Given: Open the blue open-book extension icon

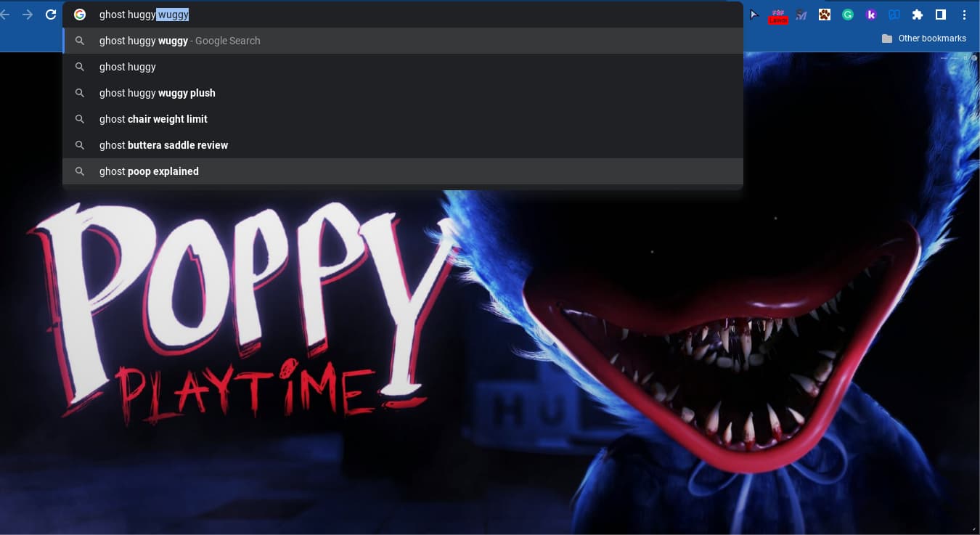Looking at the screenshot, I should click(894, 15).
